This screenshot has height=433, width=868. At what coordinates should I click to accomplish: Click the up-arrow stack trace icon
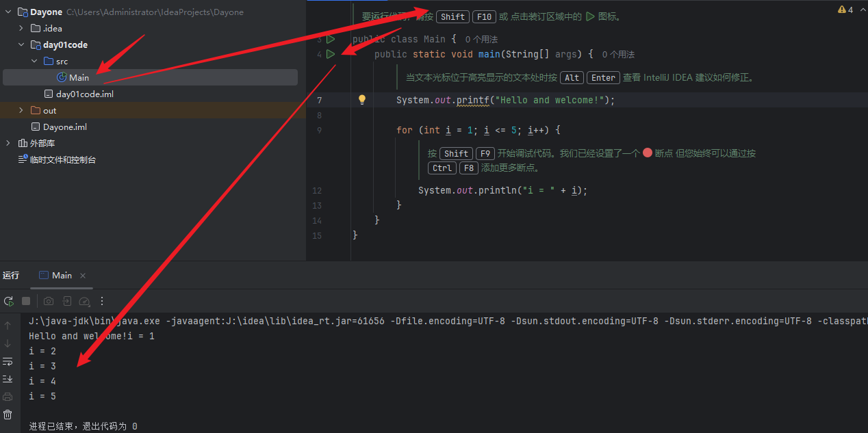click(x=8, y=326)
